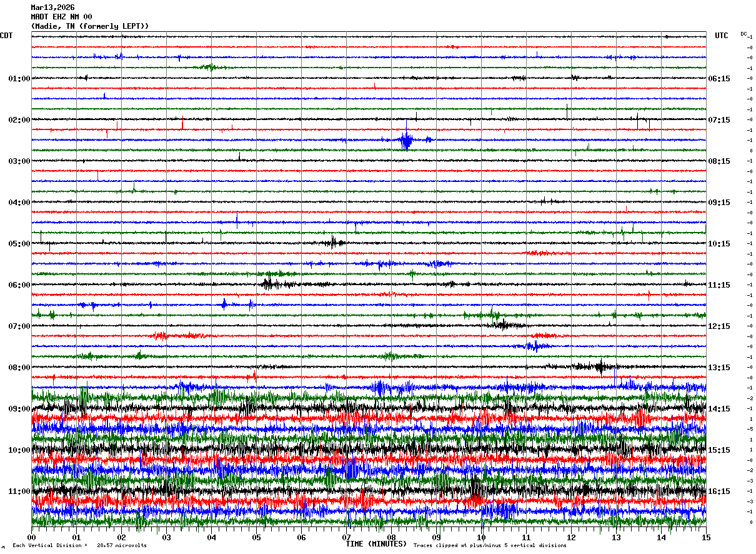
Task: Click the 06 minute tick label
Action: 301,537
